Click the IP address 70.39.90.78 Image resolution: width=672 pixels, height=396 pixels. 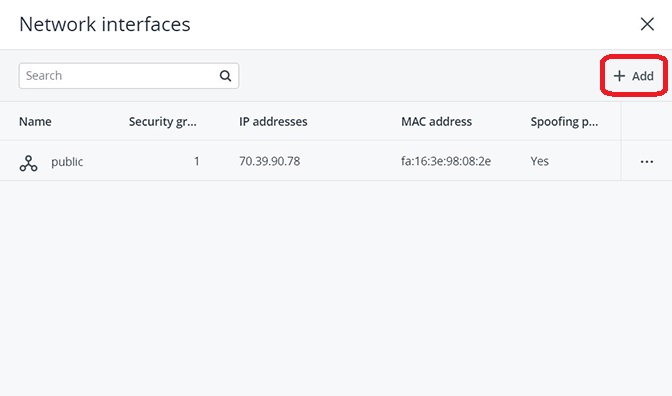point(269,161)
